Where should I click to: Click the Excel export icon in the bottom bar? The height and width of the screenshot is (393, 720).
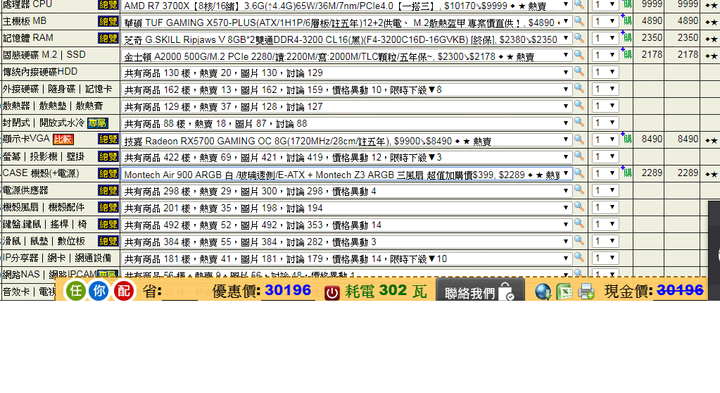point(564,292)
